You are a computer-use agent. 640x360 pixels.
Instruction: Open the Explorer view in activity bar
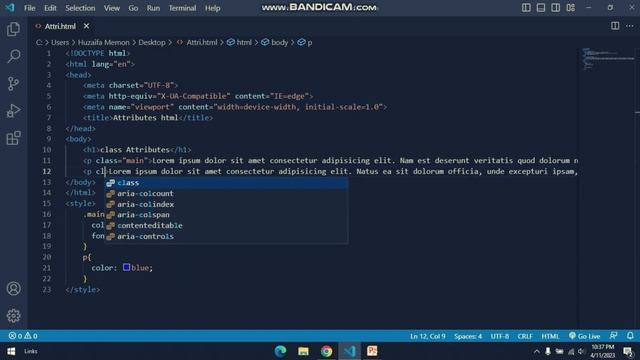[x=13, y=29]
